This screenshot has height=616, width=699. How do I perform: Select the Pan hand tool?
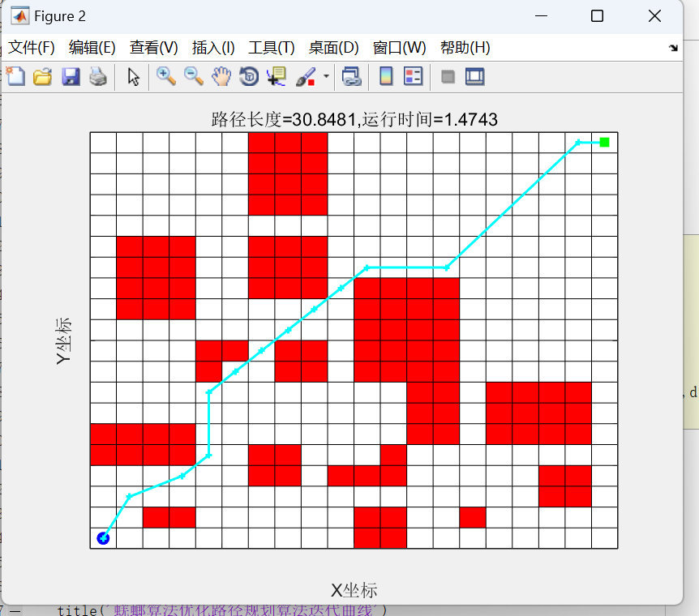pos(221,77)
